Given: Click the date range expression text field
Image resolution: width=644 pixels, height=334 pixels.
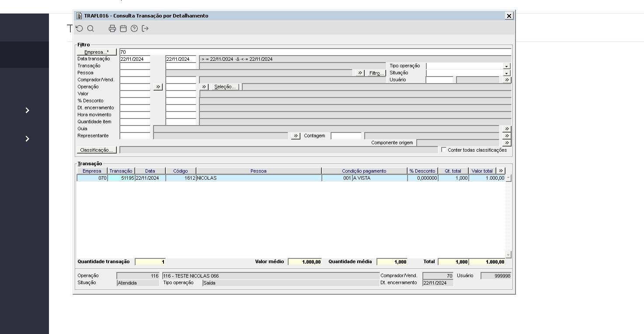Looking at the screenshot, I should coord(355,59).
